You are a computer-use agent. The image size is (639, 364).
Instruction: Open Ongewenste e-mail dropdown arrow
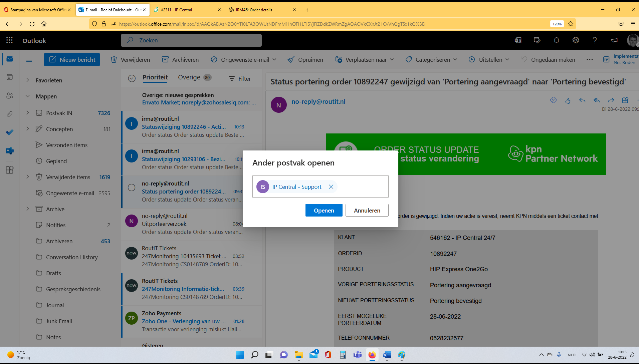coord(274,60)
